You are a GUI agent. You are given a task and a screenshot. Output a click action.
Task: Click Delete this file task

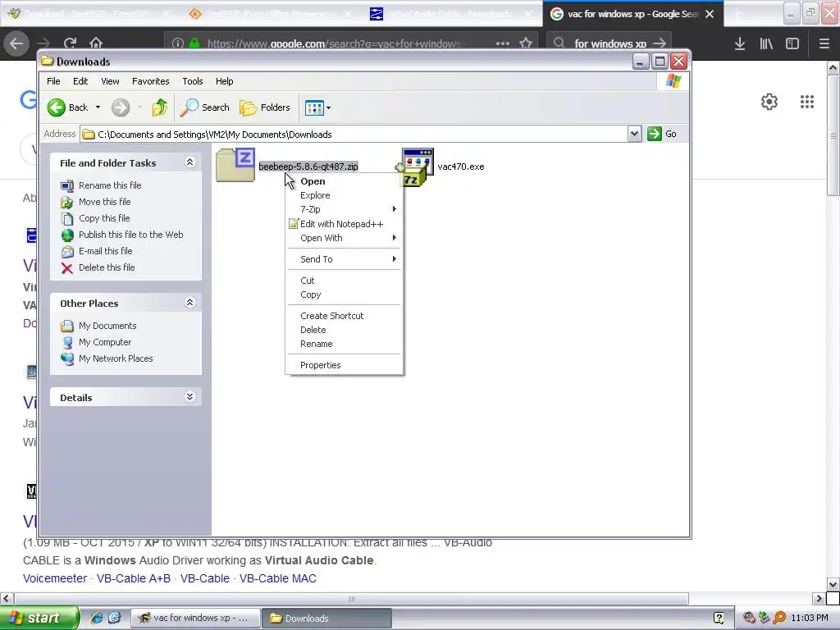(98, 268)
